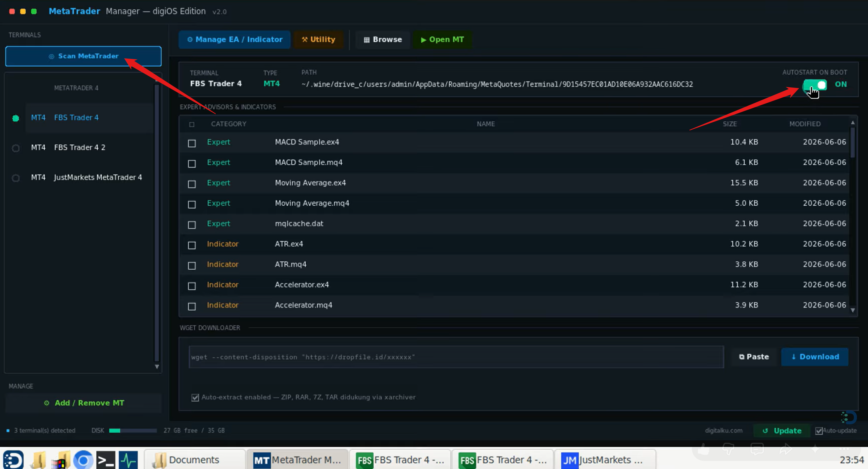
Task: Click the wget URL input field
Action: pos(456,357)
